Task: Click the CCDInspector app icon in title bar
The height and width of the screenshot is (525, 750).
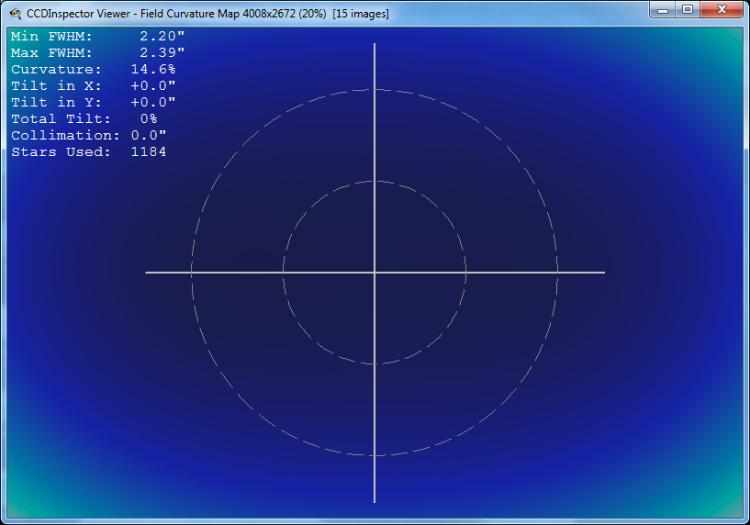Action: [15, 14]
